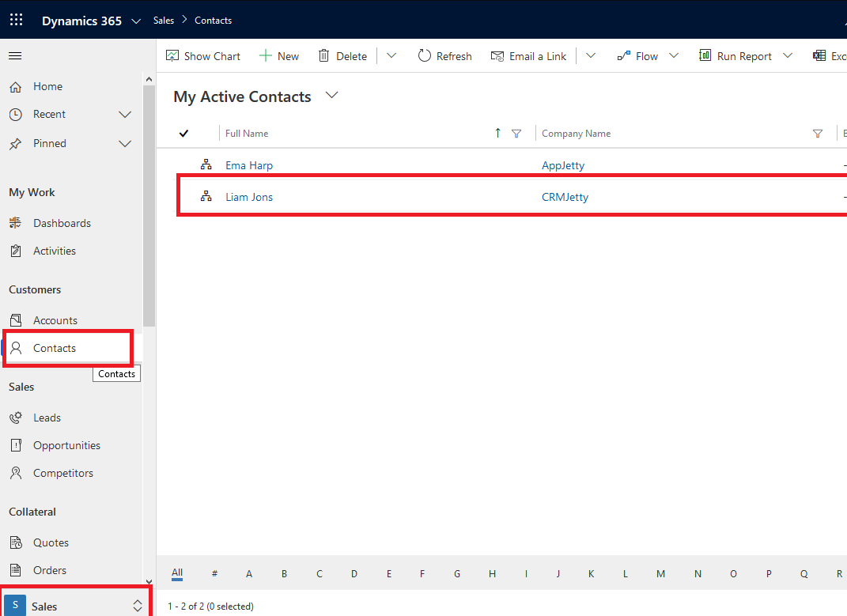Screen dimensions: 847x616
Task: Toggle the select-all checkmark in grid header
Action: click(183, 133)
